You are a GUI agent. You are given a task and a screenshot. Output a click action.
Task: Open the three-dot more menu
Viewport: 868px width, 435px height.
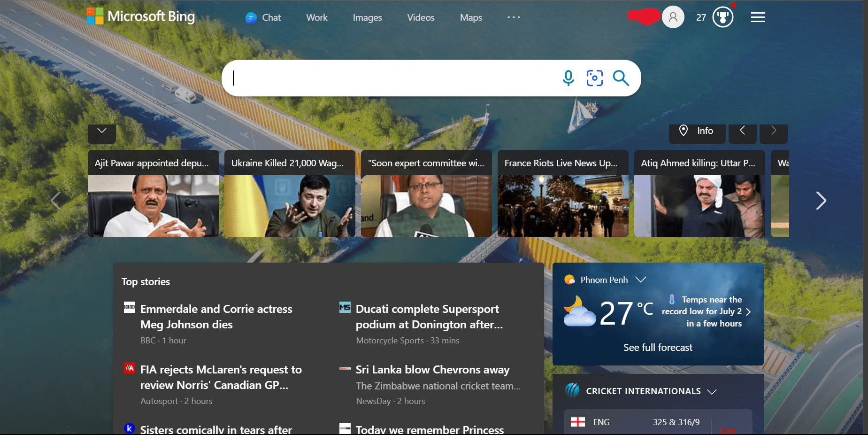click(x=514, y=17)
